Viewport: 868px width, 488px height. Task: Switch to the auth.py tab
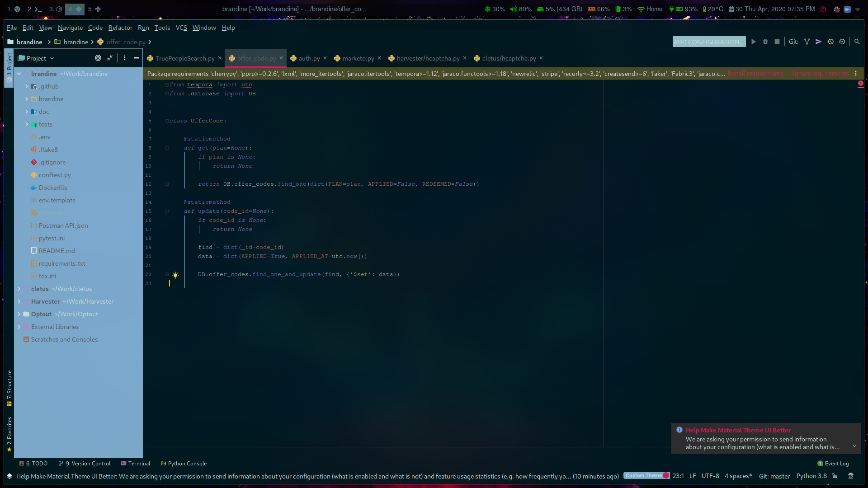(309, 58)
